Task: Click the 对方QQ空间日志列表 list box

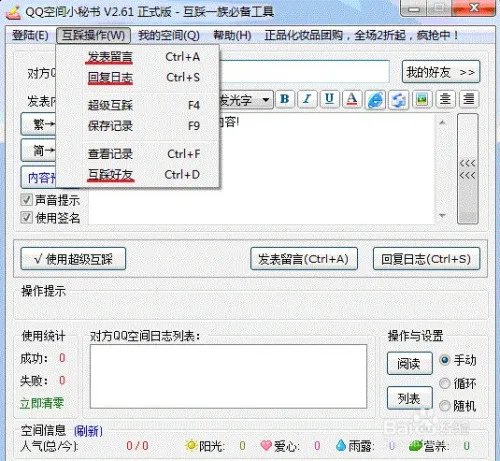Action: 228,377
